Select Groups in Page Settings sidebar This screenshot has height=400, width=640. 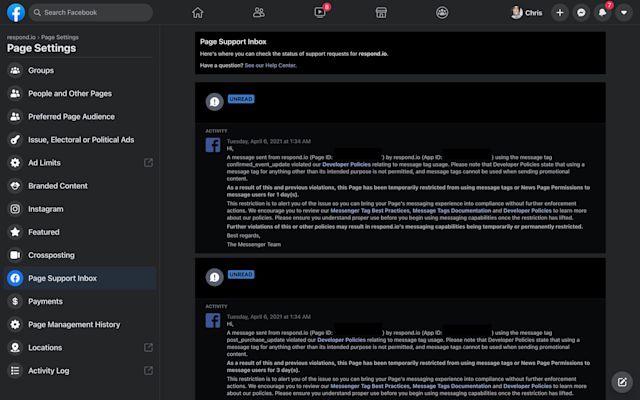[80, 70]
